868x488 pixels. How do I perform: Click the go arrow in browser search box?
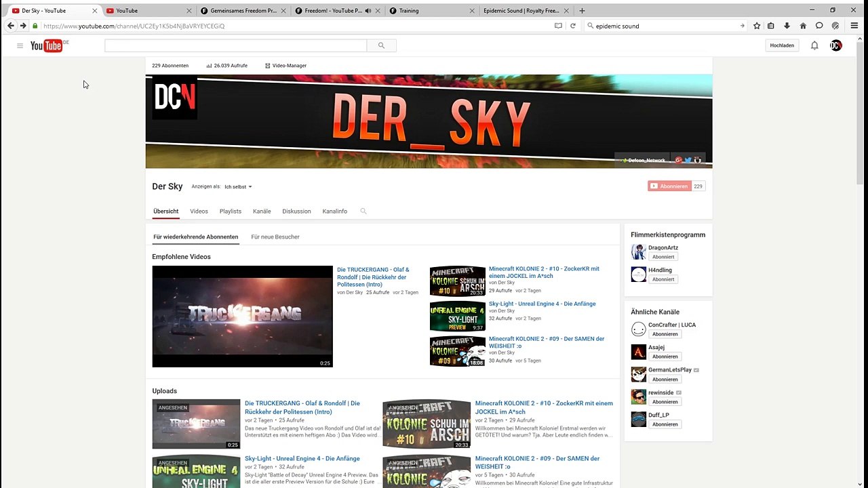tap(742, 26)
